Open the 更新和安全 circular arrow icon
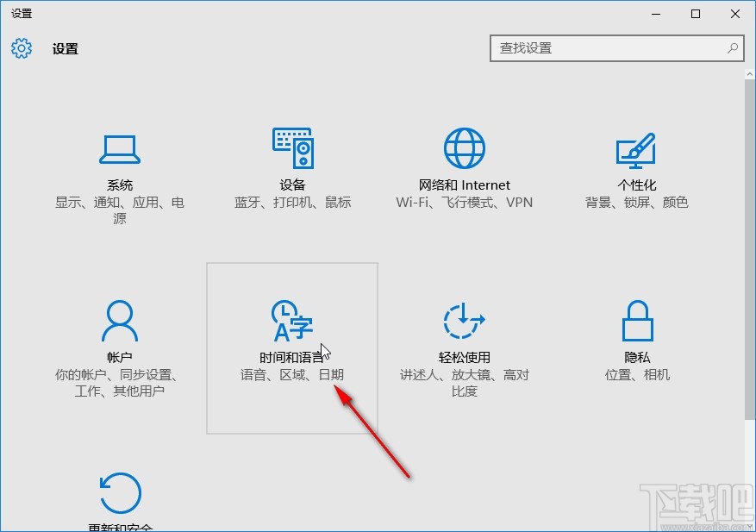Screen dimensions: 756x532 [x=120, y=491]
